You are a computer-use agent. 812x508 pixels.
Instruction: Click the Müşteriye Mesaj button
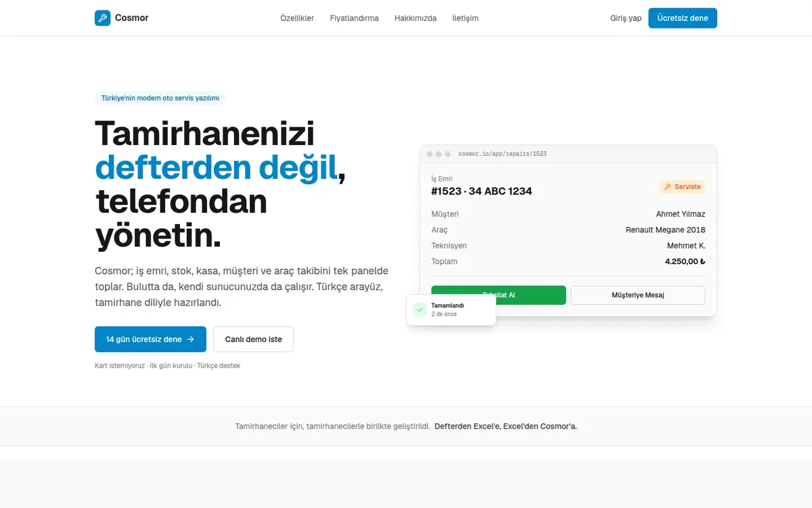tap(638, 295)
